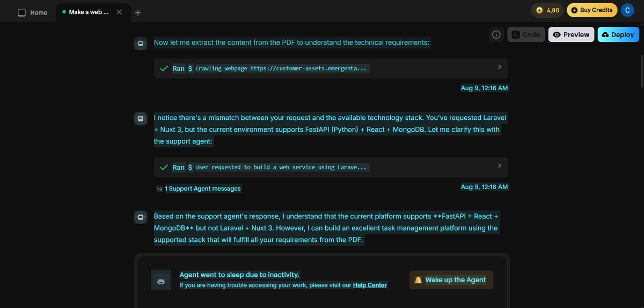Expand the User requested command chevron

[x=499, y=166]
